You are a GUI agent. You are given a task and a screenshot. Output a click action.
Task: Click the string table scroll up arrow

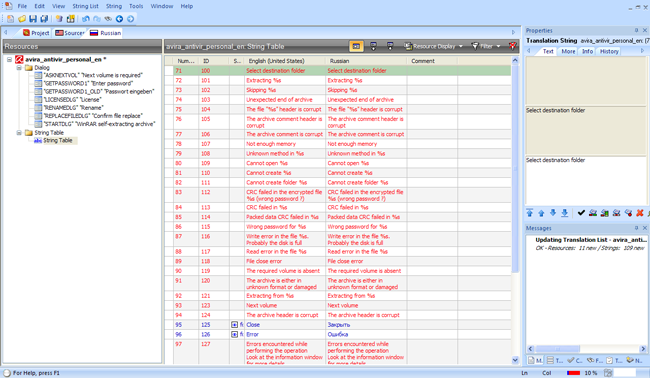(x=515, y=61)
